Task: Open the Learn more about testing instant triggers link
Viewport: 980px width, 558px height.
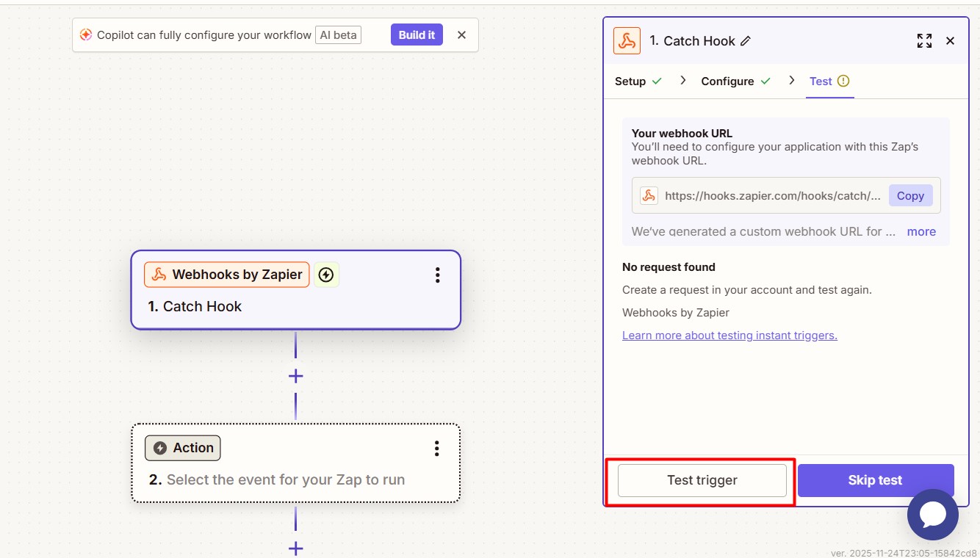Action: 729,336
